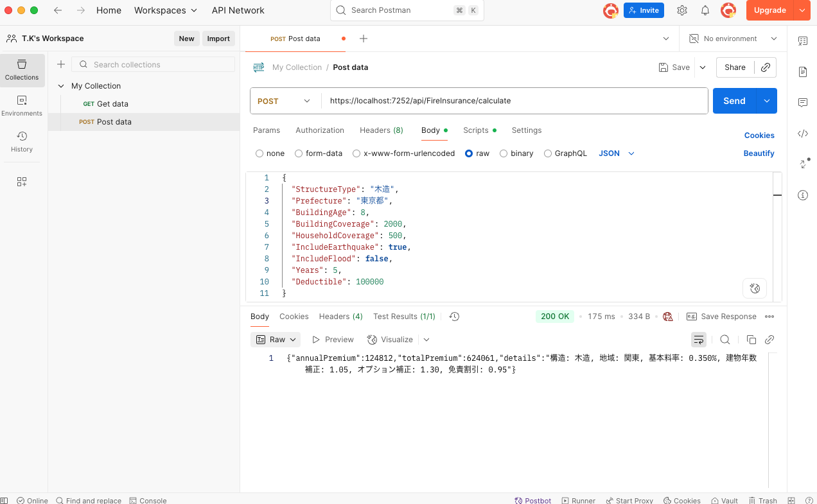Open the Environments sidebar panel
The width and height of the screenshot is (817, 504).
tap(22, 106)
